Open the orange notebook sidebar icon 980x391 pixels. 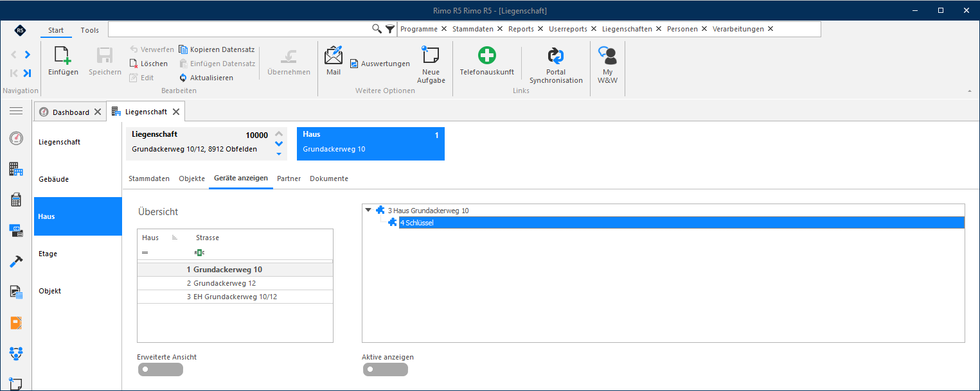pyautogui.click(x=16, y=323)
